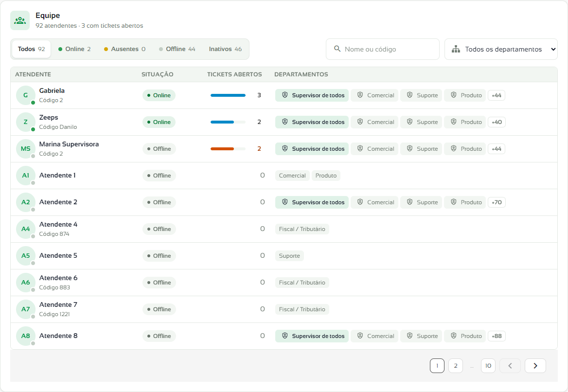This screenshot has width=568, height=392.
Task: Switch to the Ausentes tab
Action: 124,49
